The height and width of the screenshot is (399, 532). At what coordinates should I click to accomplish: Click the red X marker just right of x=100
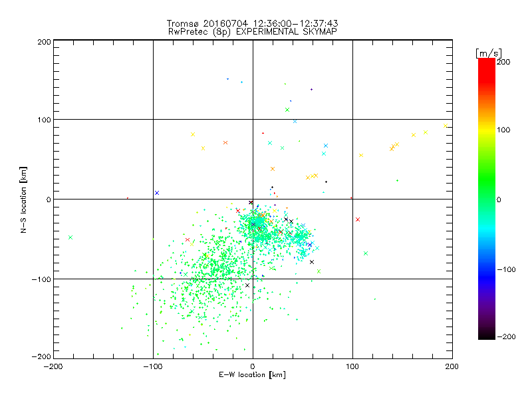(358, 219)
